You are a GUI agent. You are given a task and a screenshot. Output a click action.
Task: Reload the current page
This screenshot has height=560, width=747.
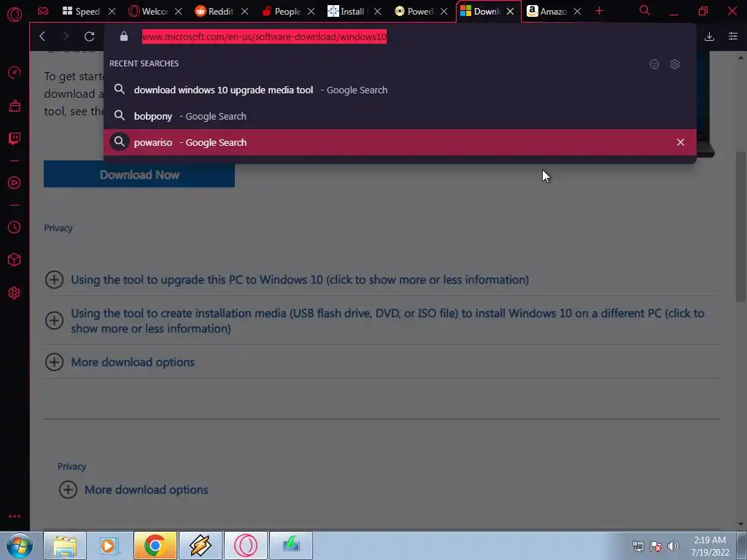pyautogui.click(x=89, y=36)
